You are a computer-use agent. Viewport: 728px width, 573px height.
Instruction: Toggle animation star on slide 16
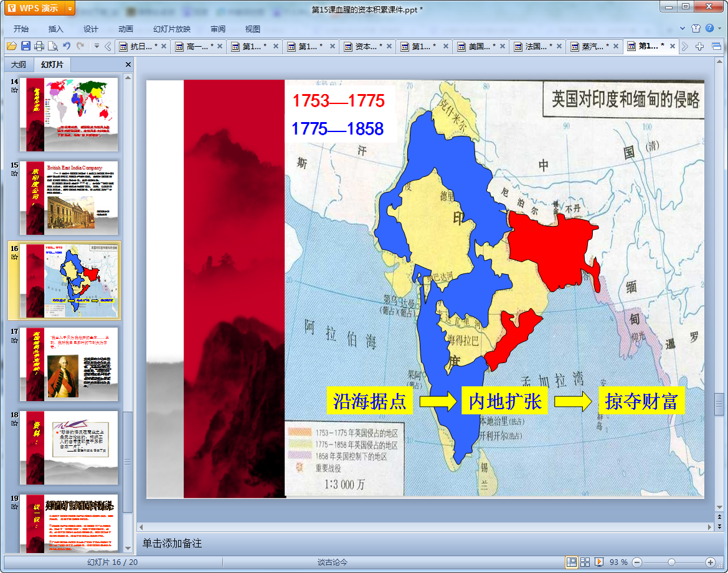14,257
